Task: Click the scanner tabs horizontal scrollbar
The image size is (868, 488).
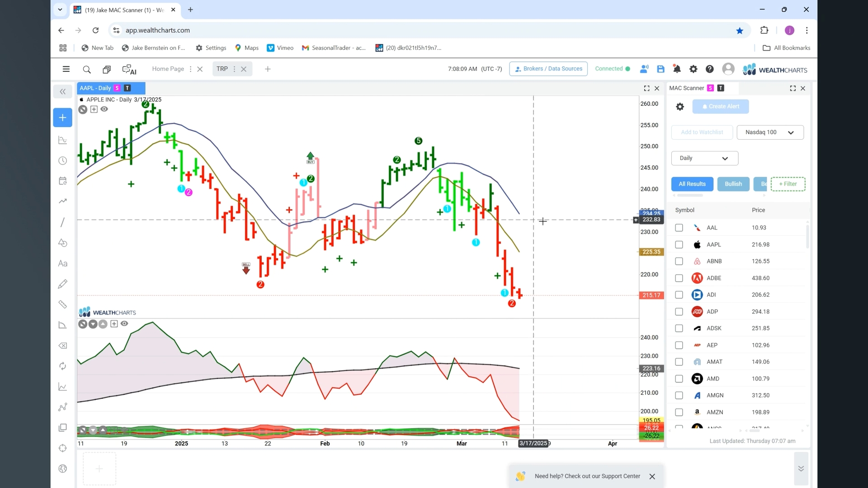Action: click(x=689, y=196)
